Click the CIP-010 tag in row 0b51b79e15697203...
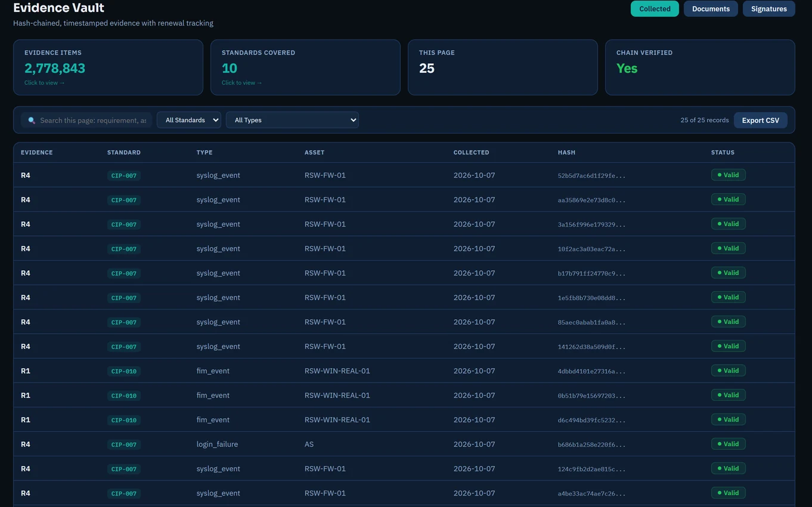812x507 pixels. [124, 395]
